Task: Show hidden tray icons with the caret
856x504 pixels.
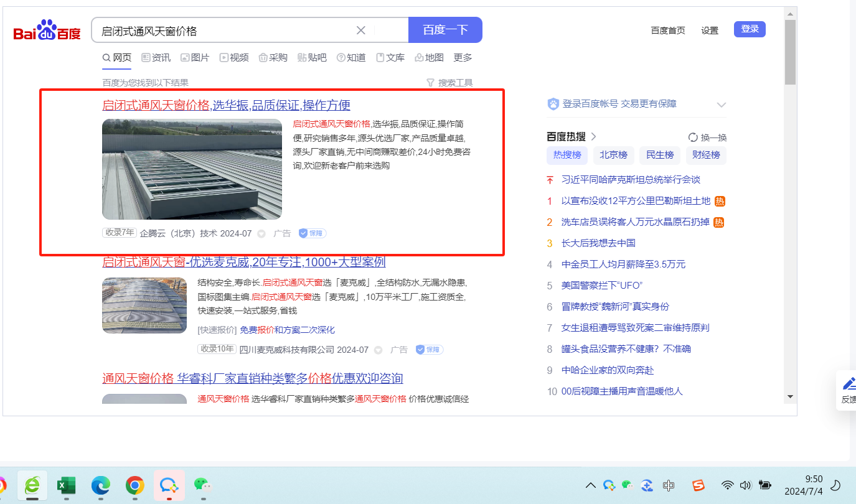Action: coord(591,485)
